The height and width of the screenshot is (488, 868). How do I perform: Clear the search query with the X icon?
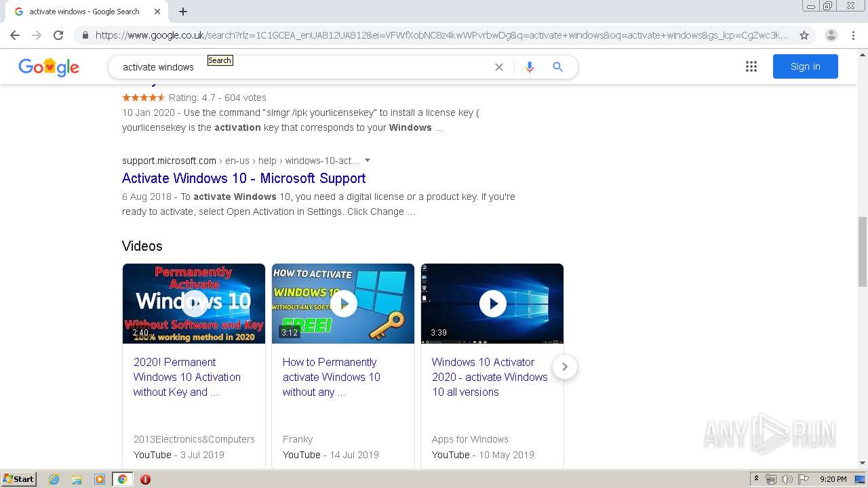pos(499,67)
